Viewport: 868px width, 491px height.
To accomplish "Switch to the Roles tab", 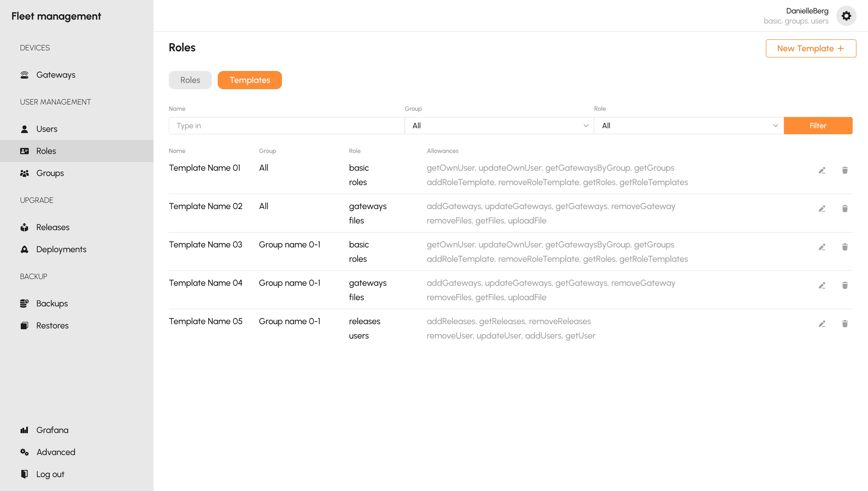I will pyautogui.click(x=190, y=80).
